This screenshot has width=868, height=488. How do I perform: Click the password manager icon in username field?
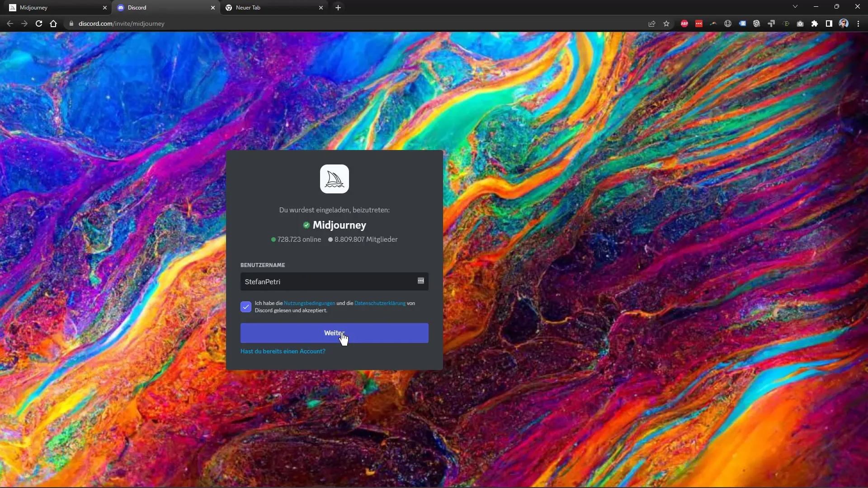421,281
